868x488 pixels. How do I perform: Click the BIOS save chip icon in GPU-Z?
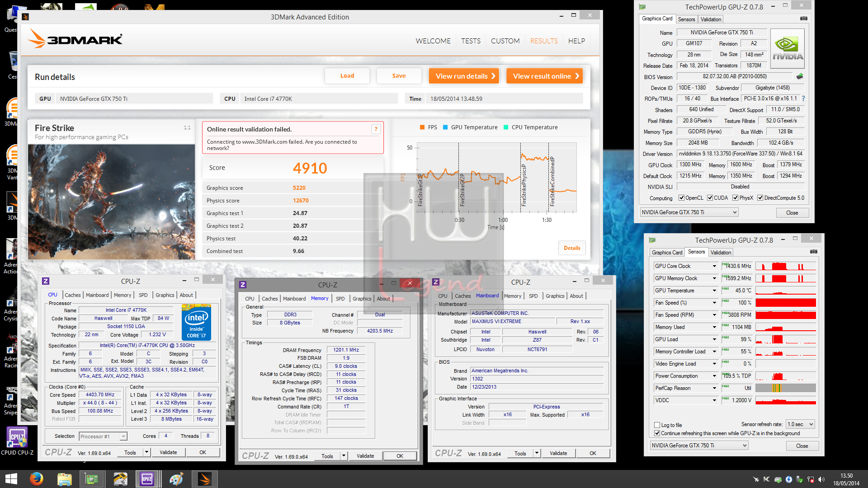coord(800,76)
